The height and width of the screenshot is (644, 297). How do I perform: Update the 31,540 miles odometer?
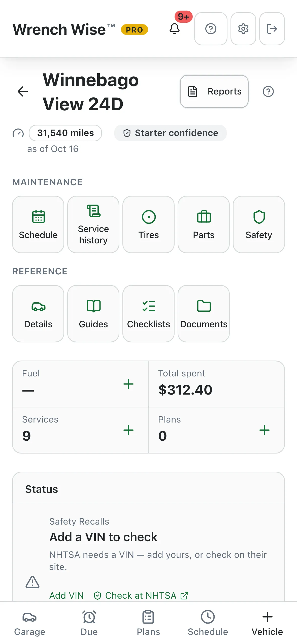[65, 133]
